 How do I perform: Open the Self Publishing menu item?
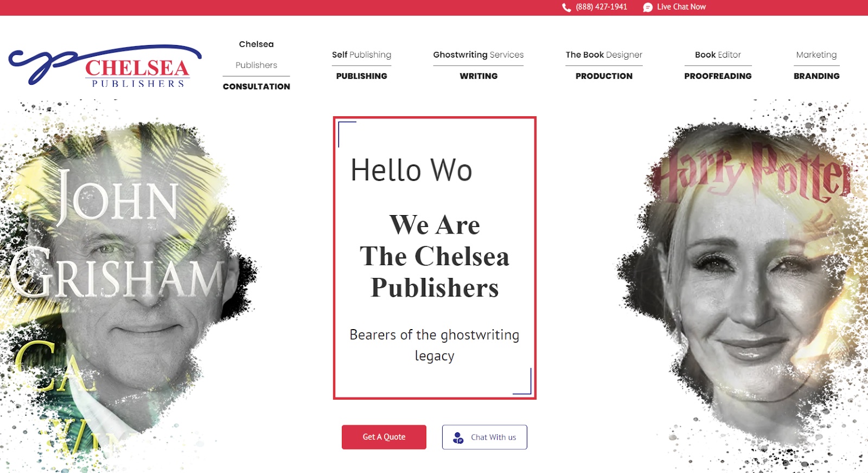pos(361,65)
